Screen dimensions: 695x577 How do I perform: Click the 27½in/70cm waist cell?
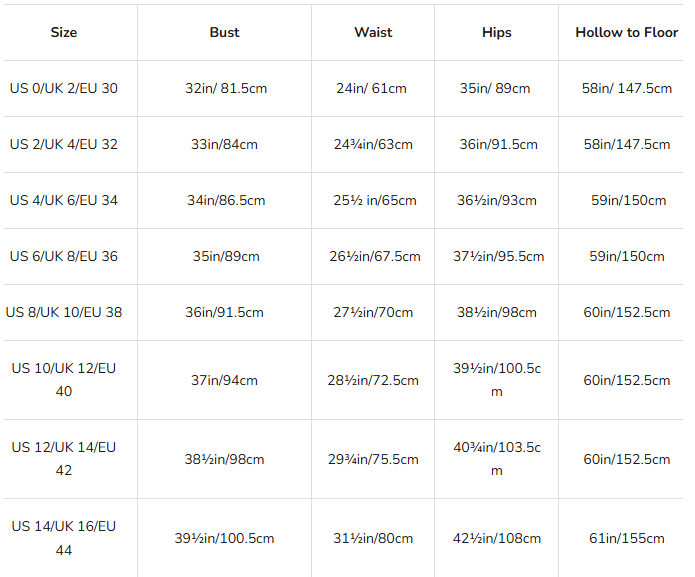tap(372, 312)
